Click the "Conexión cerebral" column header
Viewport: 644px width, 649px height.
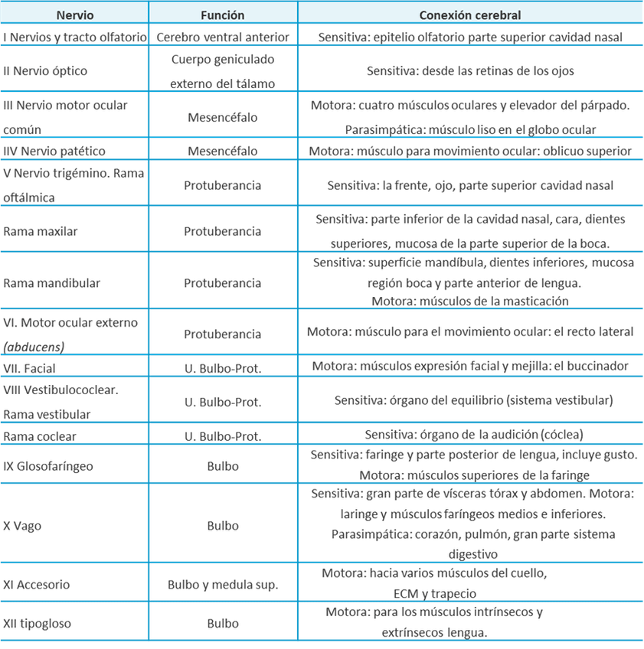click(x=470, y=15)
